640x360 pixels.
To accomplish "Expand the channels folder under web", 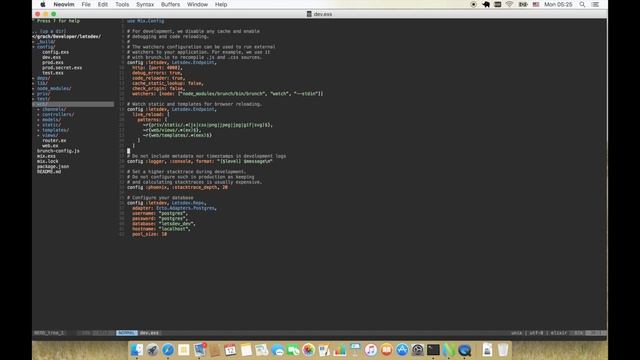I will [54, 109].
